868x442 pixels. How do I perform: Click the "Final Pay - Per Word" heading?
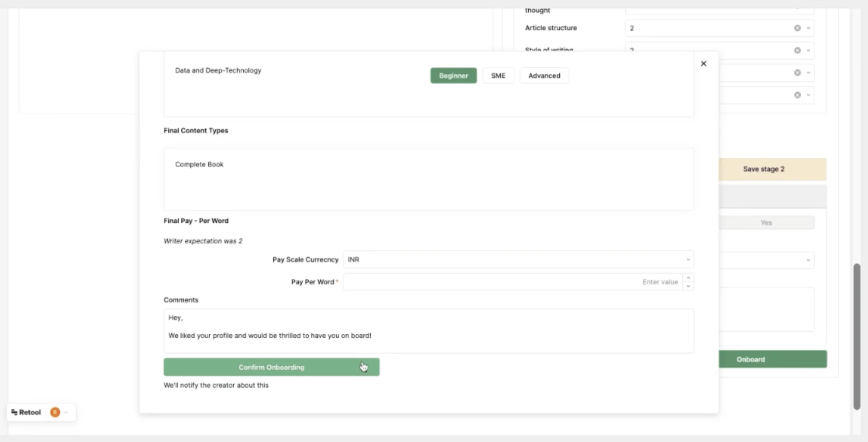pyautogui.click(x=196, y=221)
